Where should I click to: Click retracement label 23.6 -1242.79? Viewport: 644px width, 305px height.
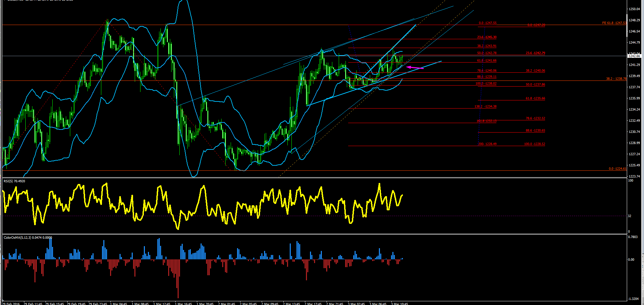(535, 53)
